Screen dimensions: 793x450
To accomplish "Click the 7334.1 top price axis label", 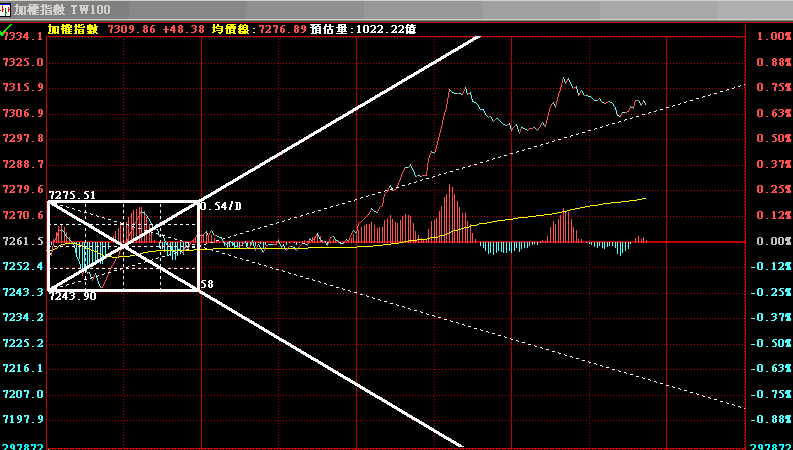I will tap(22, 36).
